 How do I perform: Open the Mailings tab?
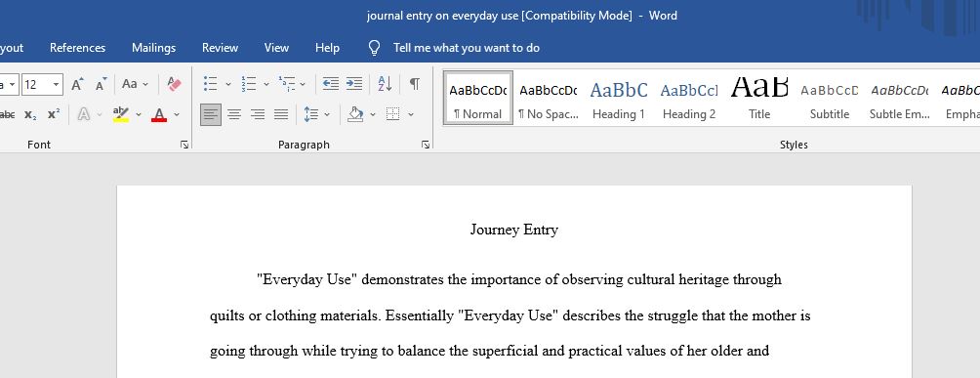click(x=154, y=48)
